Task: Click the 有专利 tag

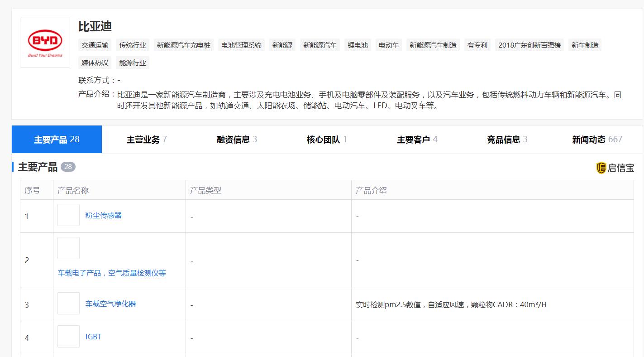Action: click(x=477, y=45)
